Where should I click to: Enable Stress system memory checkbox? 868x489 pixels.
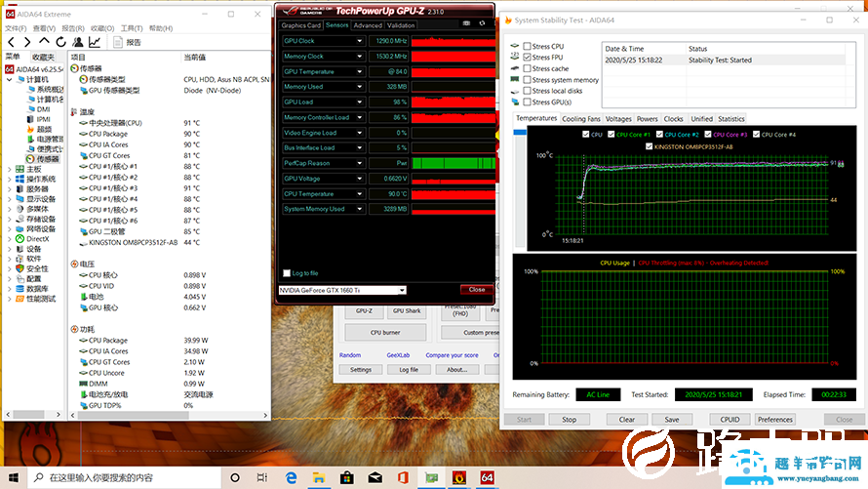[x=527, y=80]
